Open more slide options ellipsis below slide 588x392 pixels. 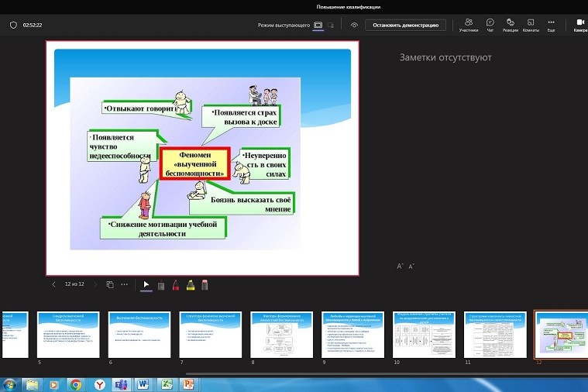(x=124, y=284)
